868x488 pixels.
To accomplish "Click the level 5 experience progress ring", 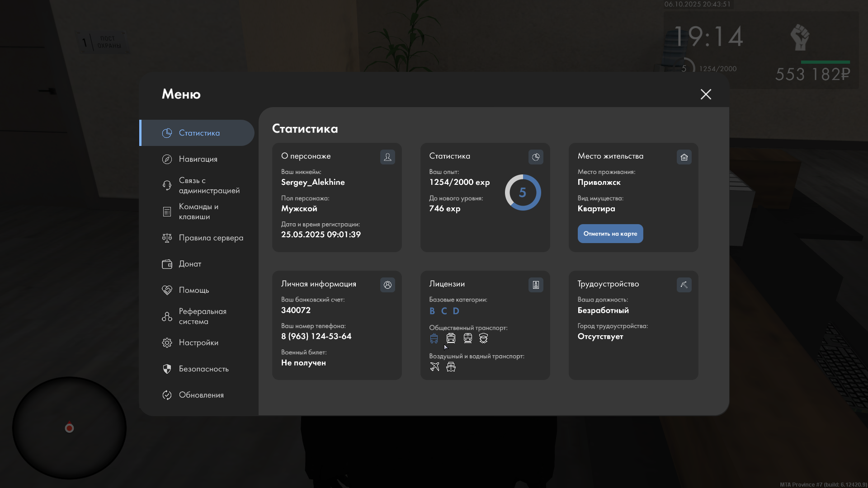I will (x=523, y=192).
